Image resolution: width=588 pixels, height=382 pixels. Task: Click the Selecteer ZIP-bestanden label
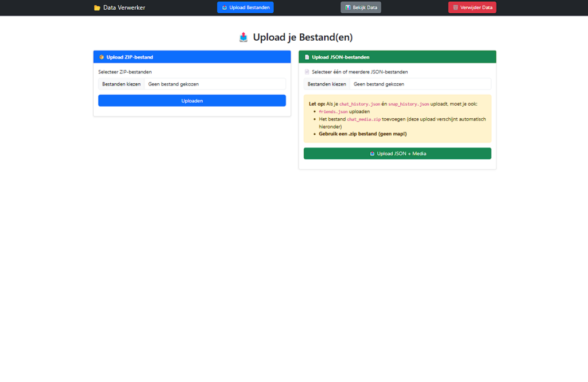(125, 72)
